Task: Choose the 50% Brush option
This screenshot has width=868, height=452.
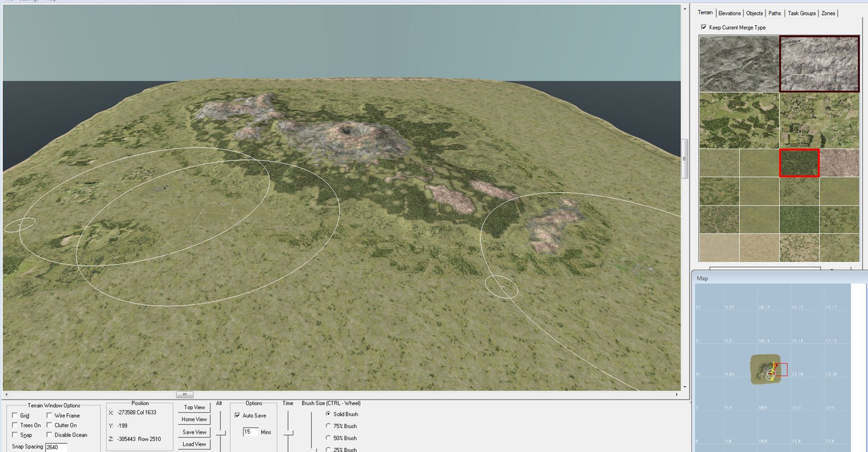Action: 329,438
